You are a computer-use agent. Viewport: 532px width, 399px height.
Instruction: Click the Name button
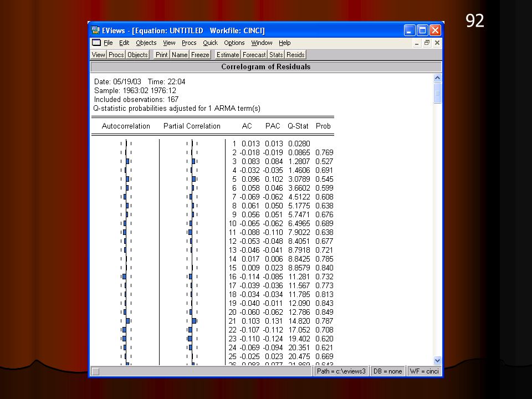point(180,55)
